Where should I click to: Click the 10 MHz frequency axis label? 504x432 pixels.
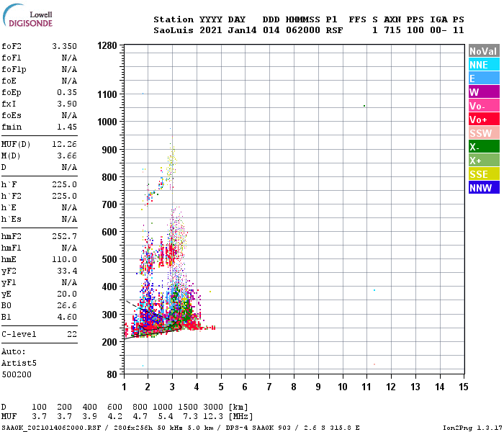(x=343, y=387)
